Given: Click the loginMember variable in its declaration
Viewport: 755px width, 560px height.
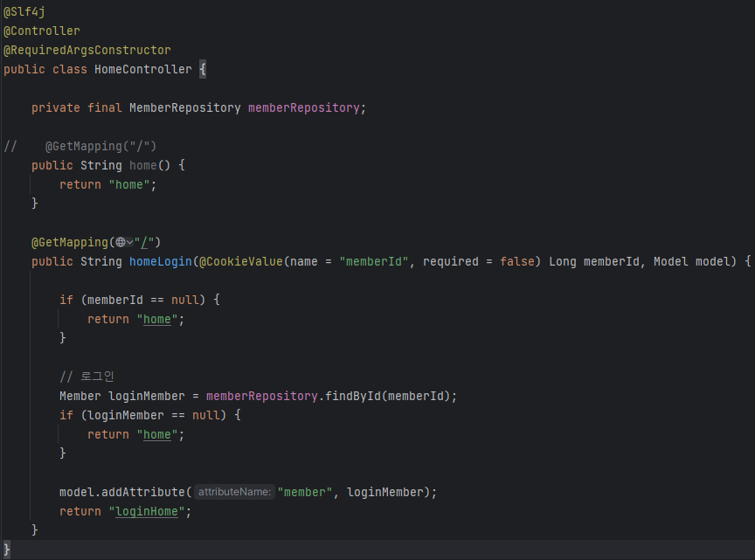Looking at the screenshot, I should coord(147,396).
